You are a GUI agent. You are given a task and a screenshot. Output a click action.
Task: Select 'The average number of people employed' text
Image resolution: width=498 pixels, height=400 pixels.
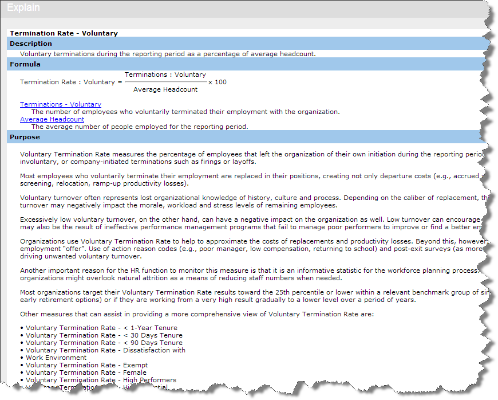click(x=140, y=127)
